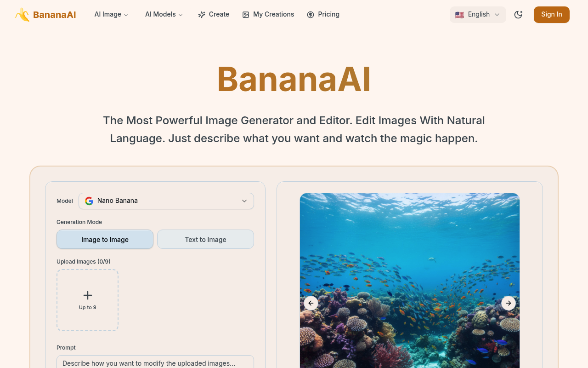The height and width of the screenshot is (368, 588).
Task: Click the plus icon to upload images
Action: pyautogui.click(x=88, y=295)
